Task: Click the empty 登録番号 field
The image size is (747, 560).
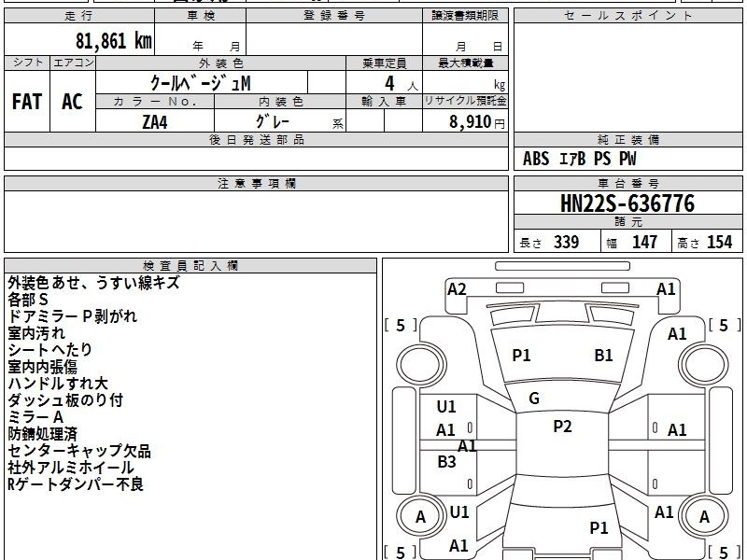Action: pos(334,38)
